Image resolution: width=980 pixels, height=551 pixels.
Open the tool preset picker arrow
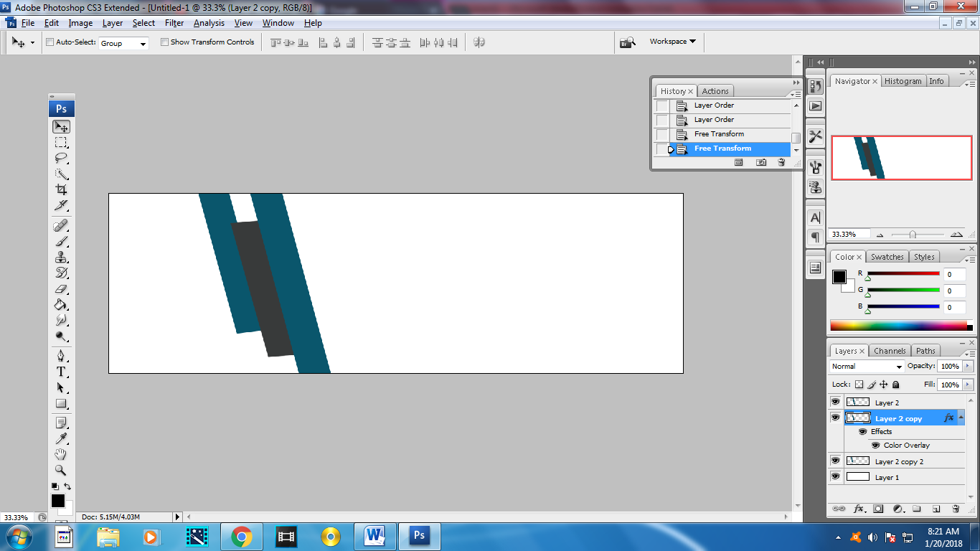point(32,43)
